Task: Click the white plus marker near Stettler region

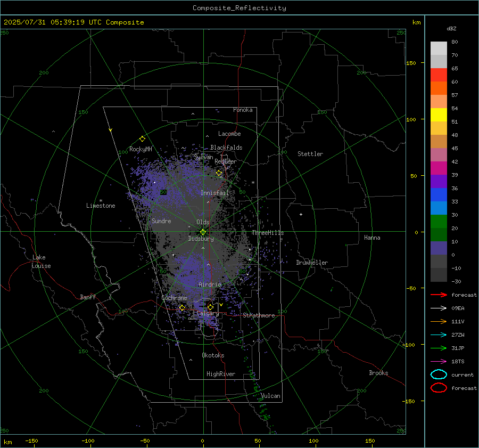Action: pos(301,214)
